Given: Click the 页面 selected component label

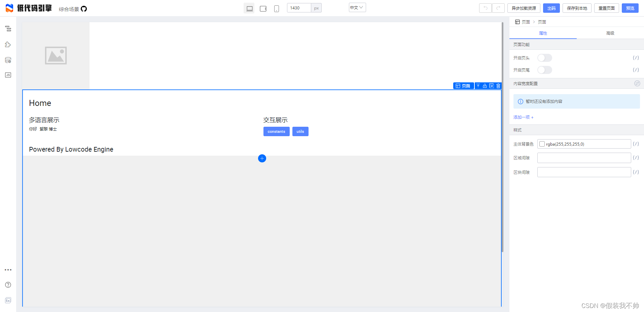Looking at the screenshot, I should 463,86.
